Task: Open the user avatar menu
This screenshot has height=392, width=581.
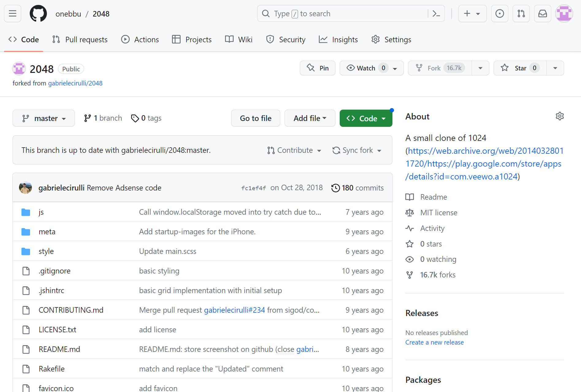Action: click(564, 13)
